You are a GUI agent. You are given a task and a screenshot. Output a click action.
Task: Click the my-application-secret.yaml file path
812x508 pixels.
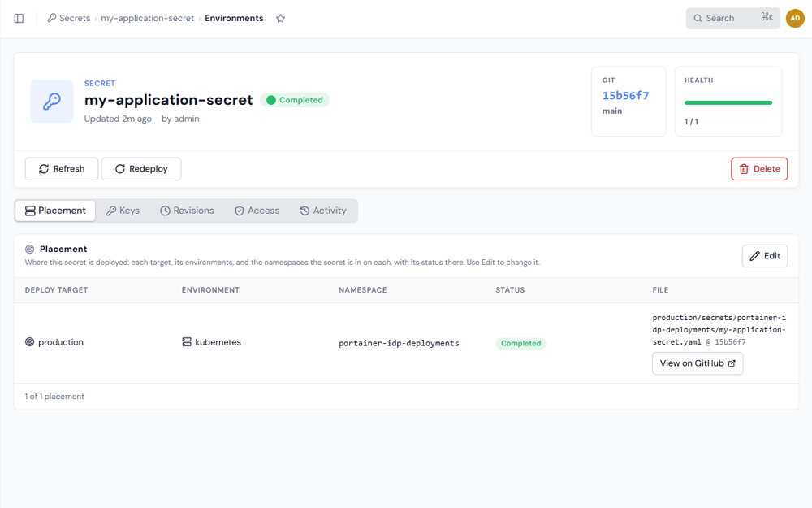pos(719,330)
